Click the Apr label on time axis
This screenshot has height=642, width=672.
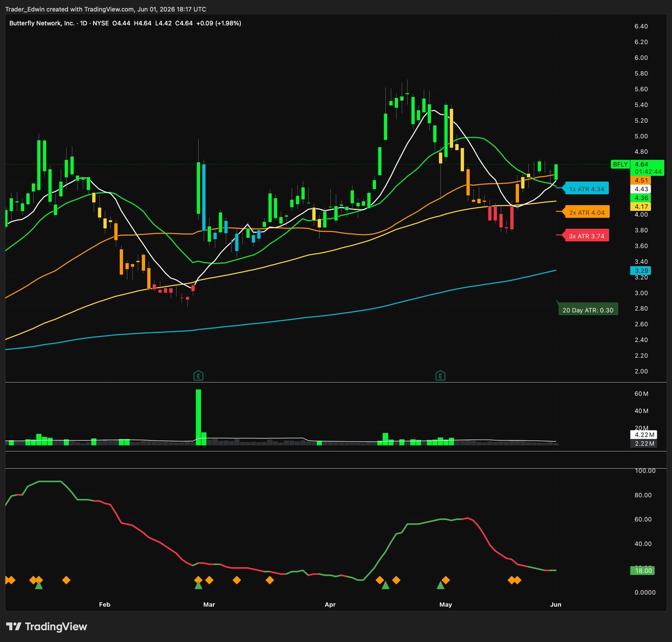click(330, 604)
